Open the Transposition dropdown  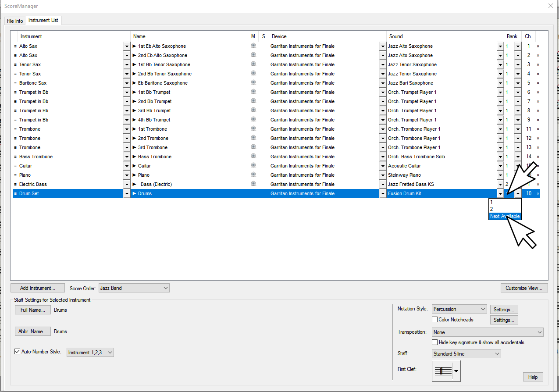pos(488,332)
